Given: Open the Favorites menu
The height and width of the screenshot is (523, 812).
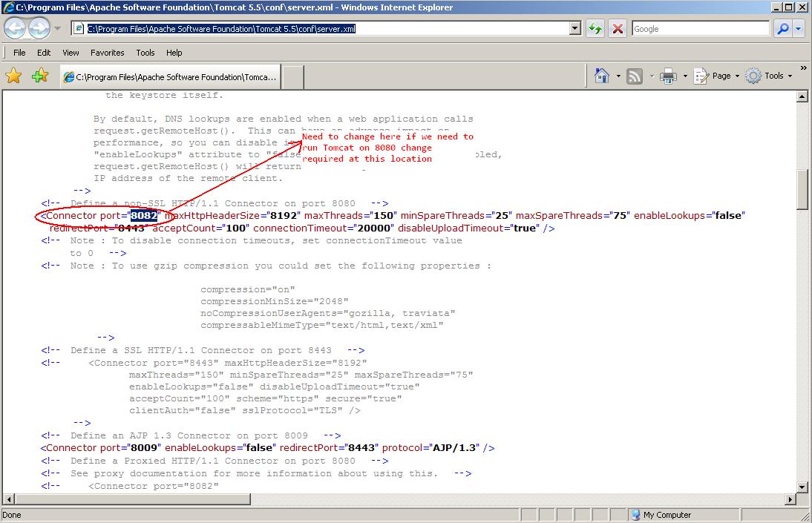Looking at the screenshot, I should click(x=107, y=53).
